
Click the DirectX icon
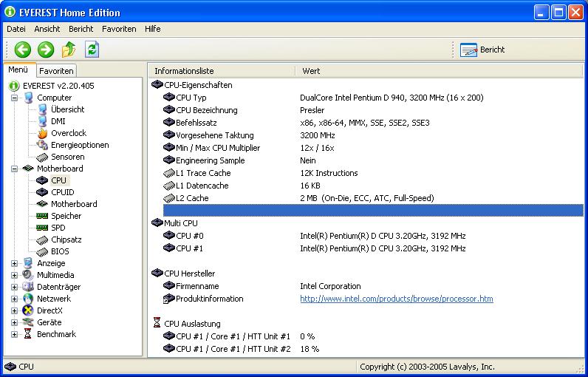pos(28,310)
